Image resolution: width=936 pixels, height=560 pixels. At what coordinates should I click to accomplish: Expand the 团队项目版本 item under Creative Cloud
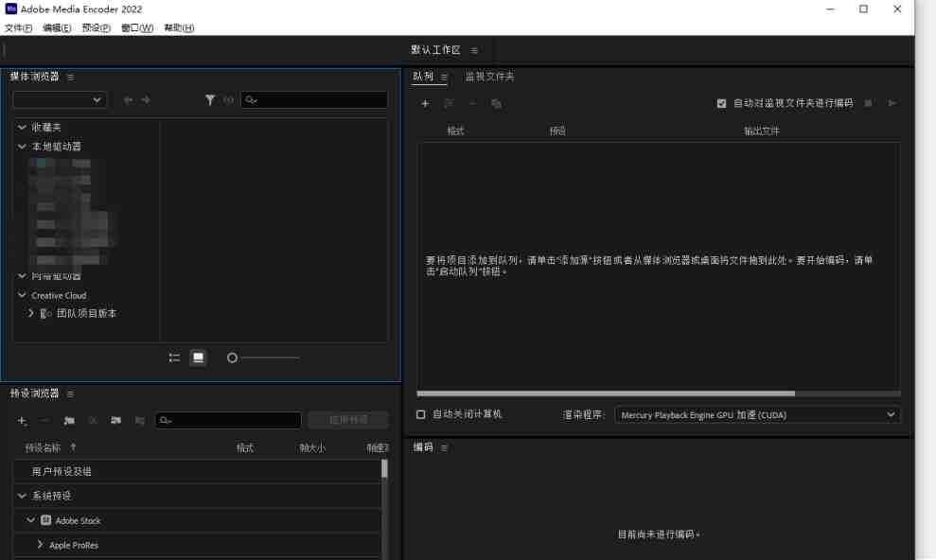(31, 313)
